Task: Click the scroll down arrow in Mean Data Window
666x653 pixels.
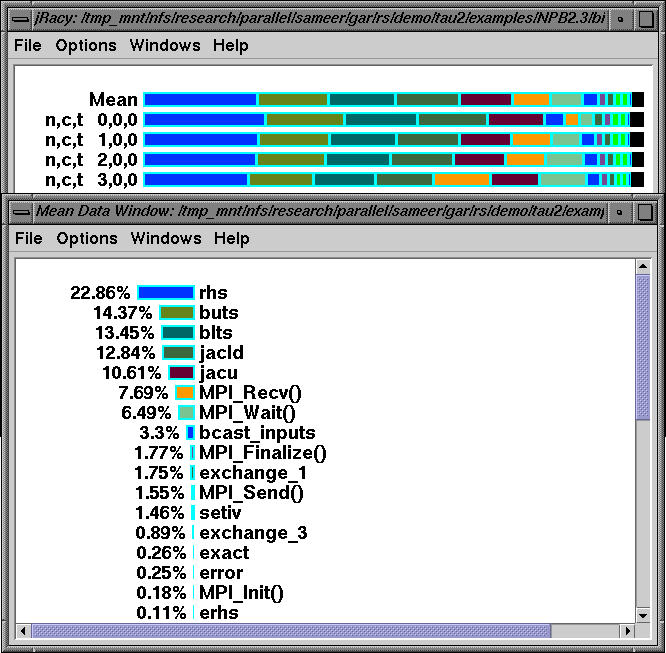Action: point(643,615)
